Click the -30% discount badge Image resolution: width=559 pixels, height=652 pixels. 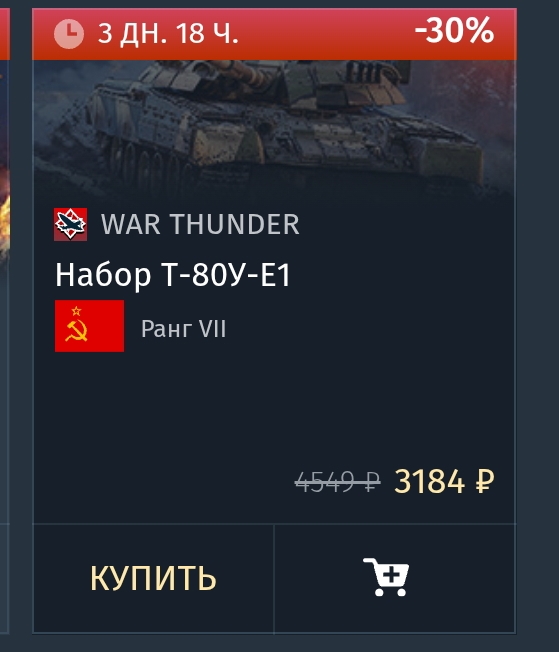(x=454, y=30)
